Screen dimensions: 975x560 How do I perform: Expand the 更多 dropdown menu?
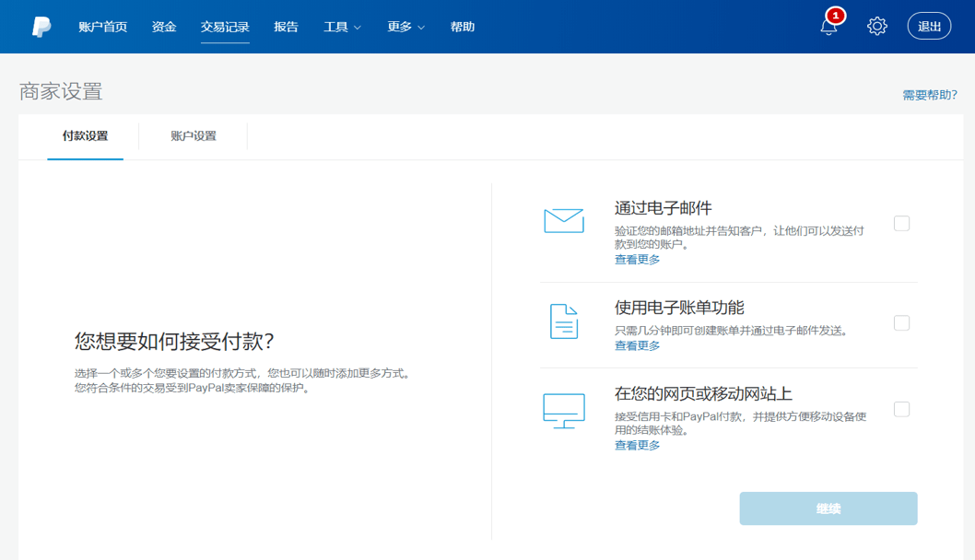(405, 27)
